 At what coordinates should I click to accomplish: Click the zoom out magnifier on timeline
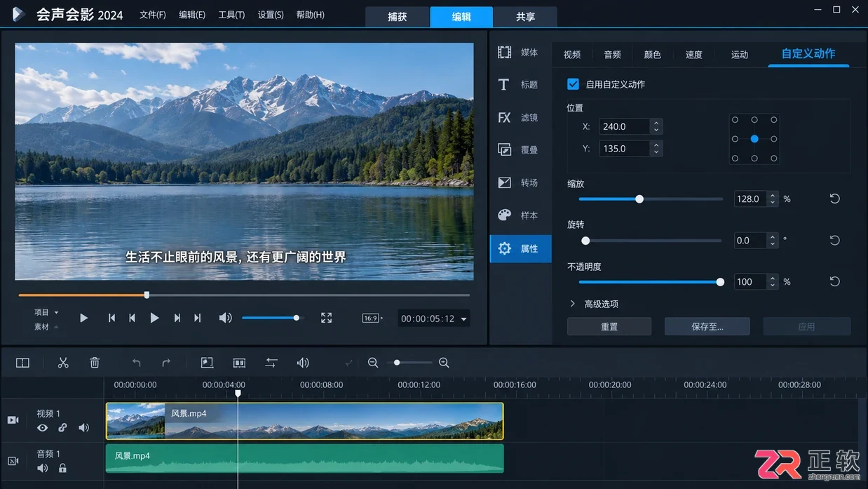(x=373, y=363)
